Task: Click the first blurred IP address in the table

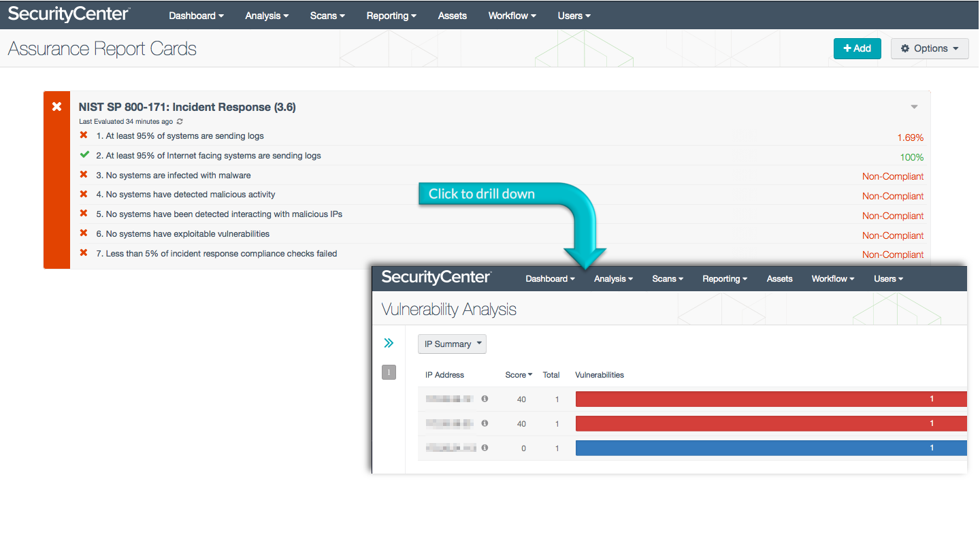Action: pyautogui.click(x=449, y=399)
